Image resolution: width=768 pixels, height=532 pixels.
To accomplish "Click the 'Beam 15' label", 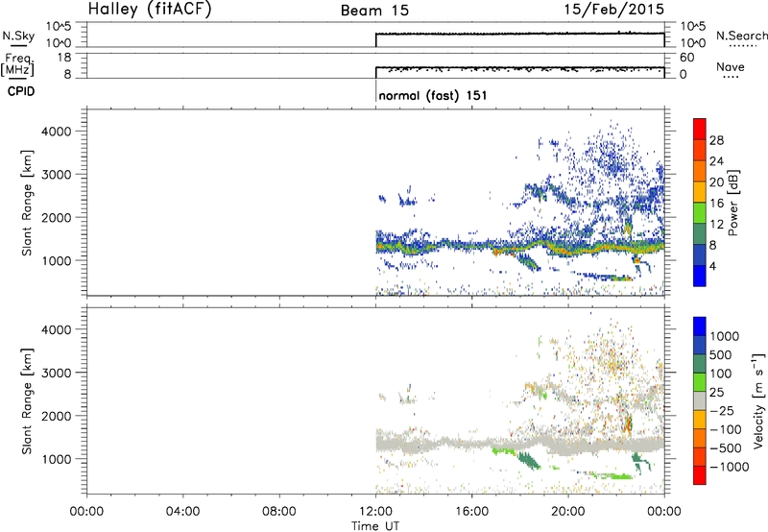I will click(x=374, y=11).
